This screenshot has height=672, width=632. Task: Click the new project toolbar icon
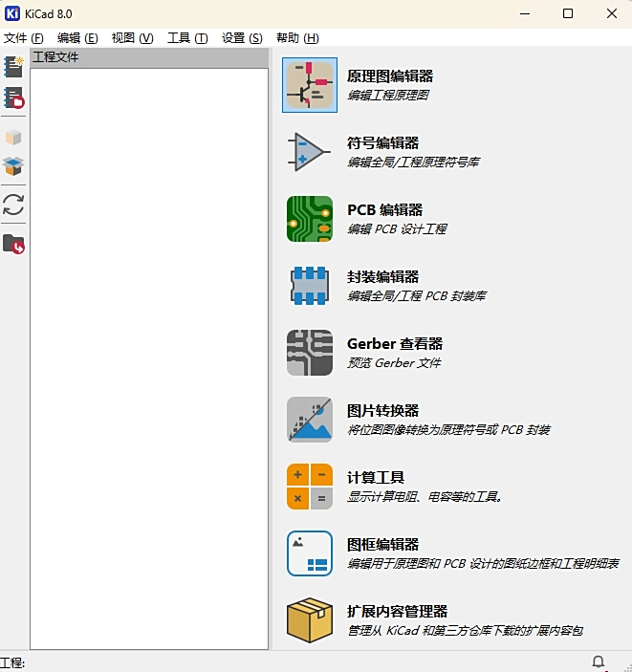coord(13,67)
